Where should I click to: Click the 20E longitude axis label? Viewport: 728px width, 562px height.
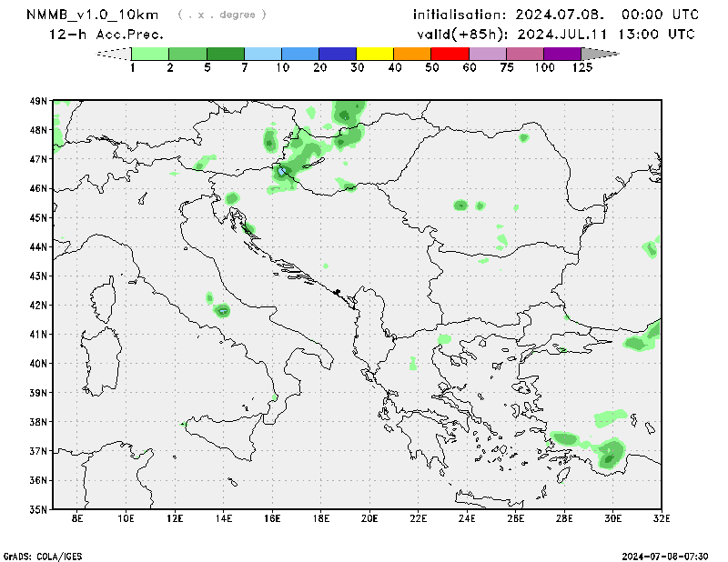pos(369,519)
